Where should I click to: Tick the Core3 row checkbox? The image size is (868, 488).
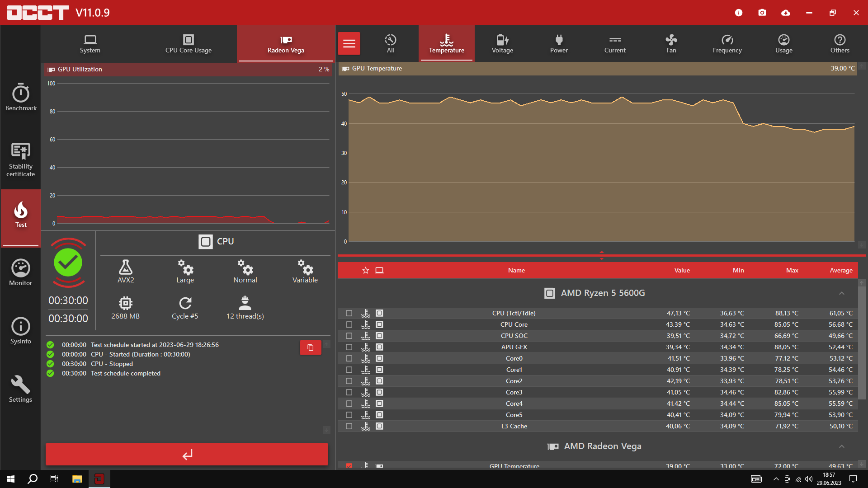(349, 392)
